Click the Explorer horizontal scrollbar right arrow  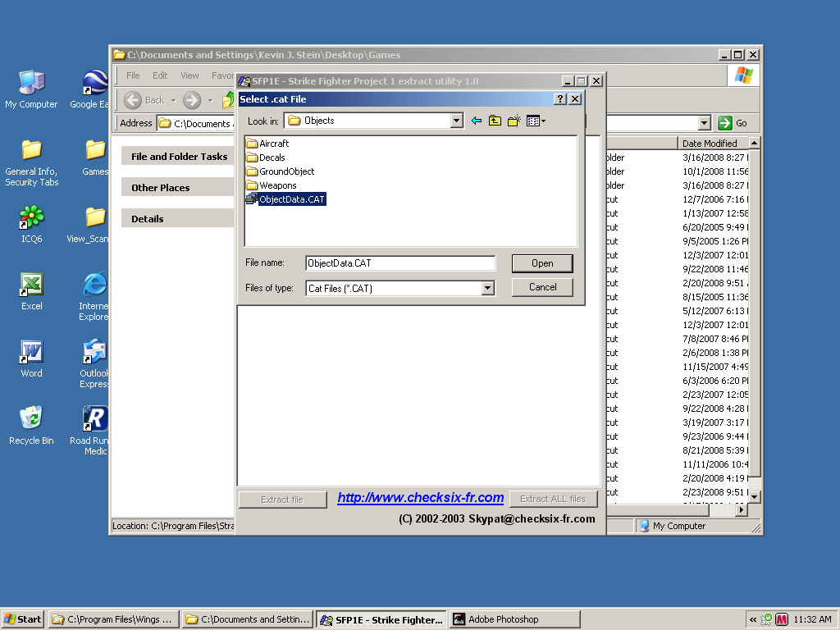[x=742, y=510]
